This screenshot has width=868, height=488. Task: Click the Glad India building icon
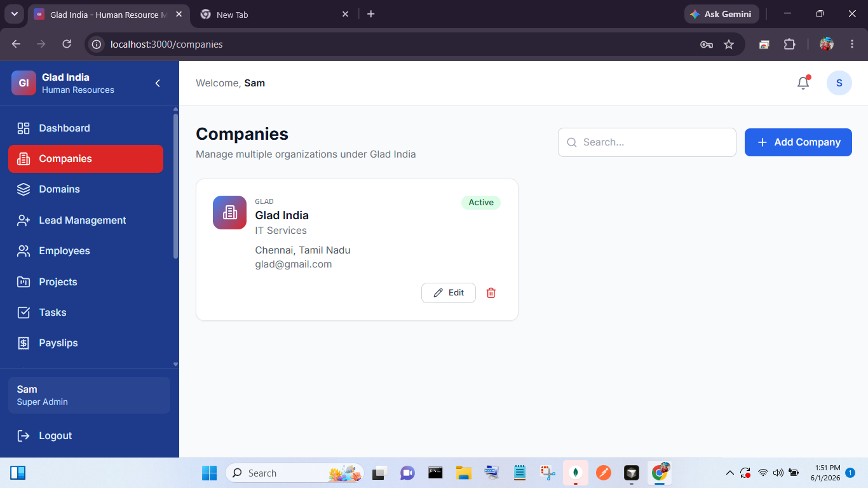click(229, 212)
